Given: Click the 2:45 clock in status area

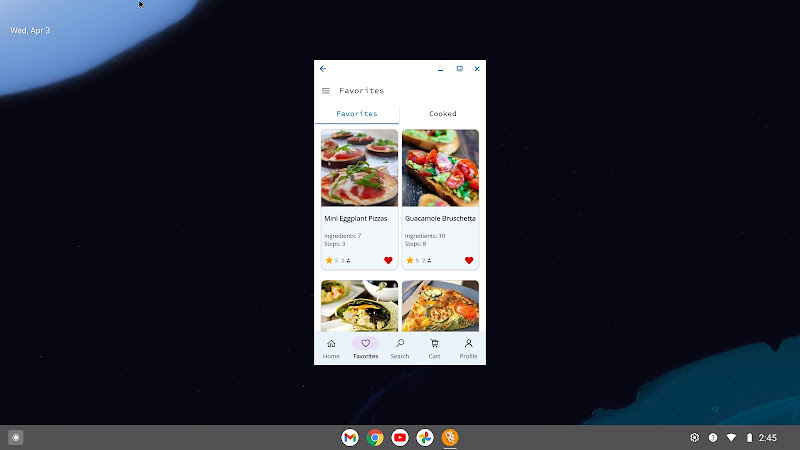Looking at the screenshot, I should pyautogui.click(x=767, y=437).
